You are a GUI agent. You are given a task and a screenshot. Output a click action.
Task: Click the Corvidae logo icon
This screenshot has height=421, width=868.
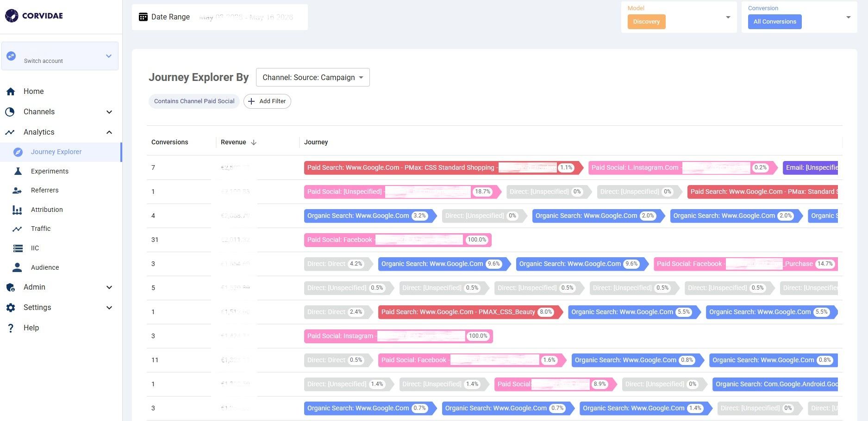(x=12, y=16)
